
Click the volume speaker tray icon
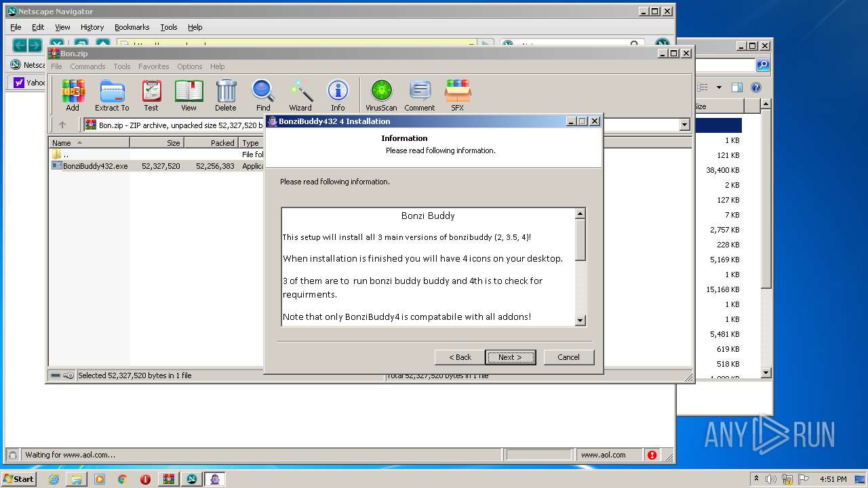click(x=771, y=479)
